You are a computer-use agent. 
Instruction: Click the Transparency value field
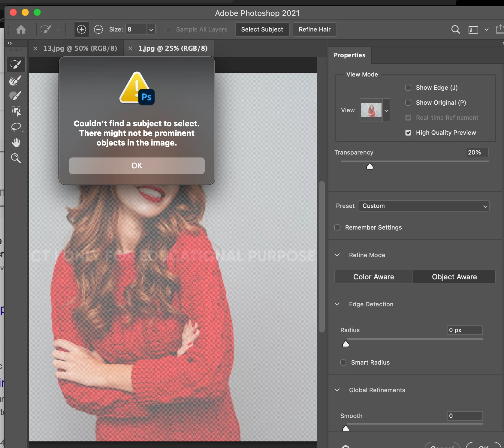pyautogui.click(x=477, y=152)
